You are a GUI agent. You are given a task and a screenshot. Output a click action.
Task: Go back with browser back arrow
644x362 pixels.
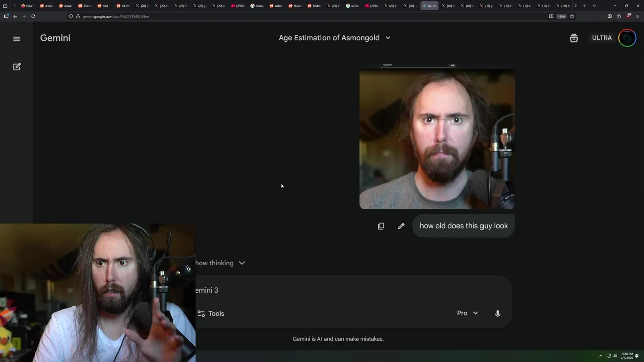pyautogui.click(x=15, y=16)
